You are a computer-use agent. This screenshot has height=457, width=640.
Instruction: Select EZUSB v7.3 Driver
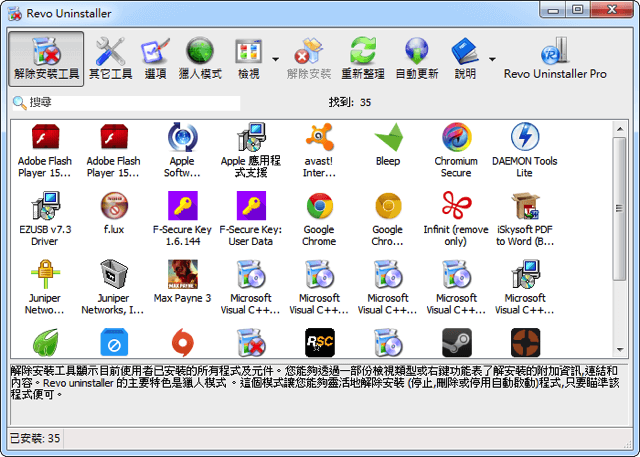[45, 219]
